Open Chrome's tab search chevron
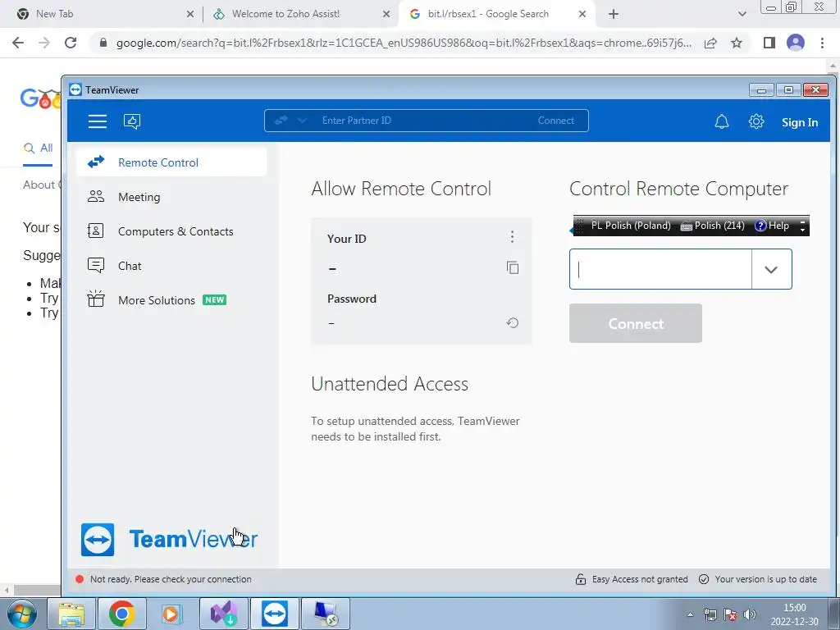The image size is (840, 630). coord(742,15)
